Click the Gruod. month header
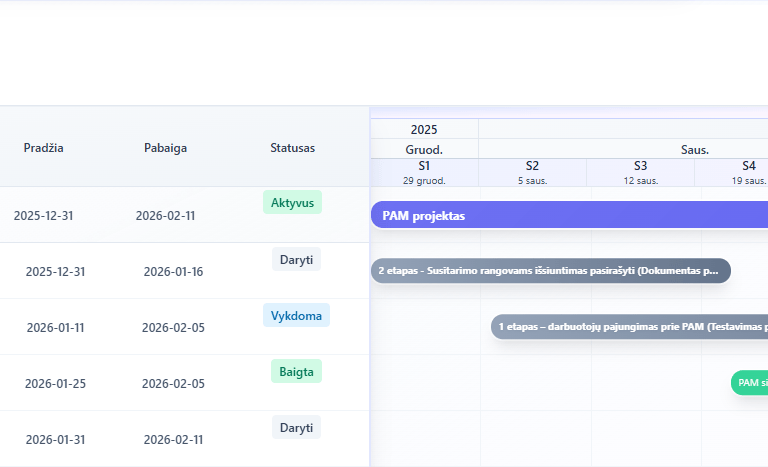Viewport: 768px width, 467px height. coord(424,149)
